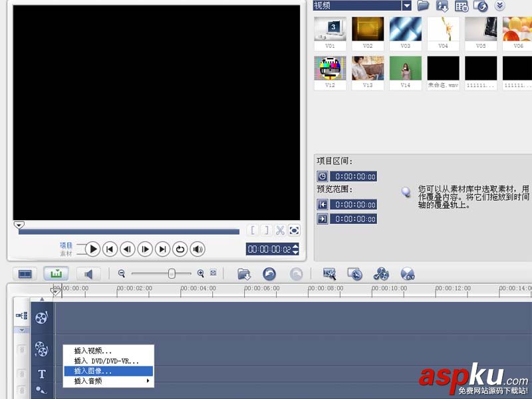Select the overlay track icon
532x399 pixels.
41,349
